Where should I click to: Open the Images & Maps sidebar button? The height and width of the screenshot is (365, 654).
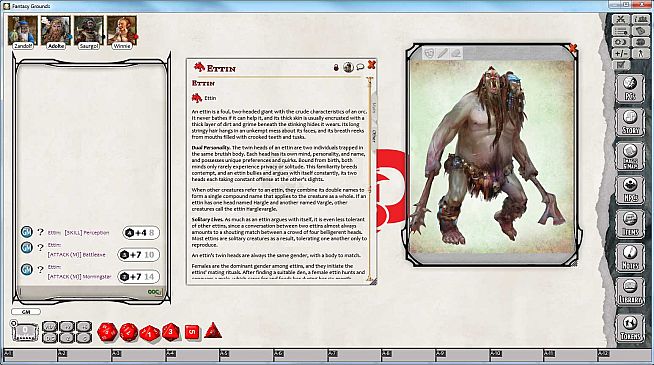point(630,156)
